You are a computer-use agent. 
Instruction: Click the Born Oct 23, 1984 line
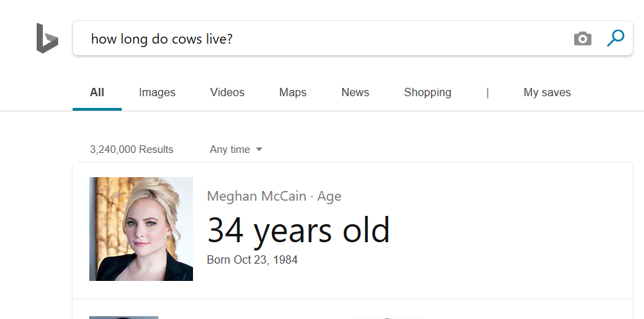coord(252,260)
